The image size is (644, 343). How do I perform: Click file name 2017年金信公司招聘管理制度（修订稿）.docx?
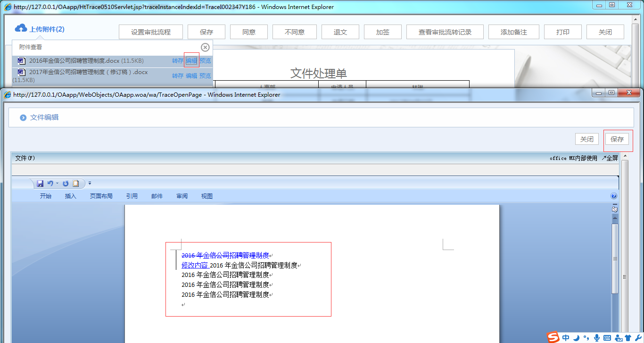(x=89, y=72)
